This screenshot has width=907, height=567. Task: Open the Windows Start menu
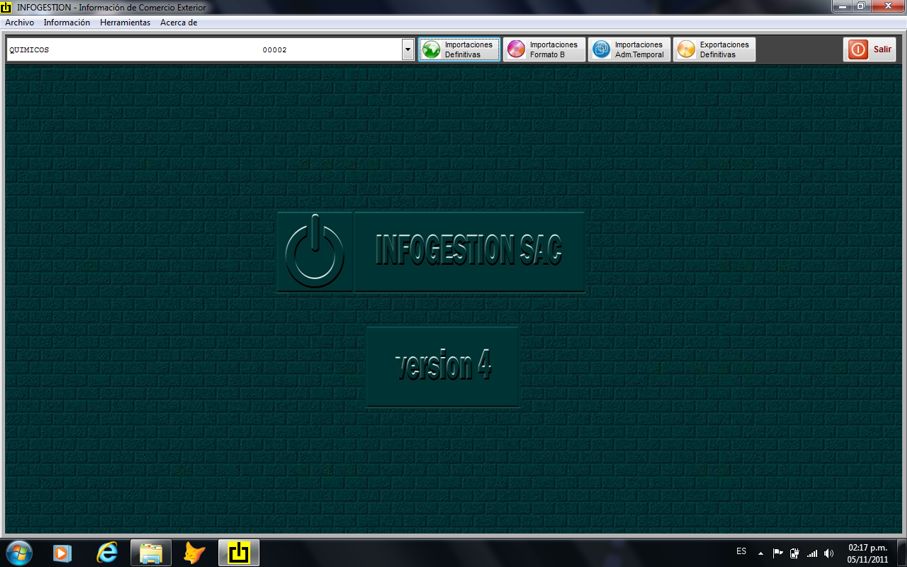(19, 552)
